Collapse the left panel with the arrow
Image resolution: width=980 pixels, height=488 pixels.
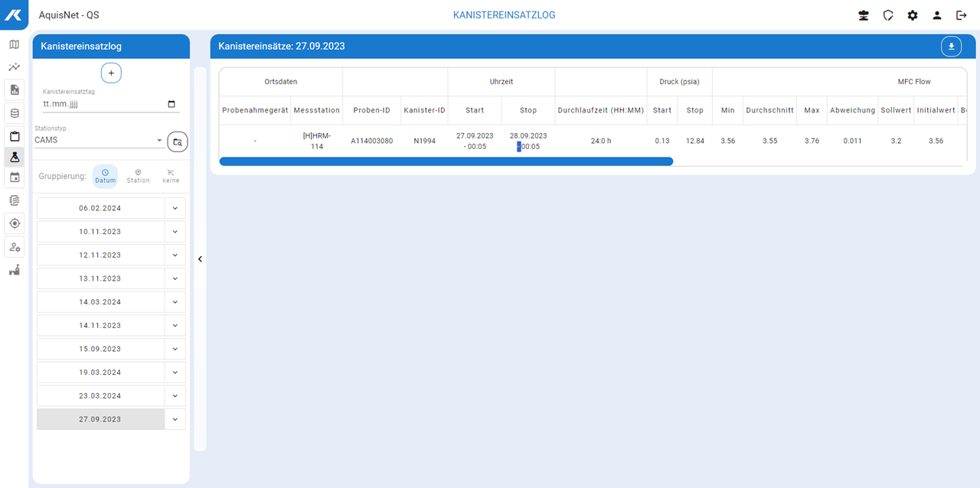pos(200,259)
